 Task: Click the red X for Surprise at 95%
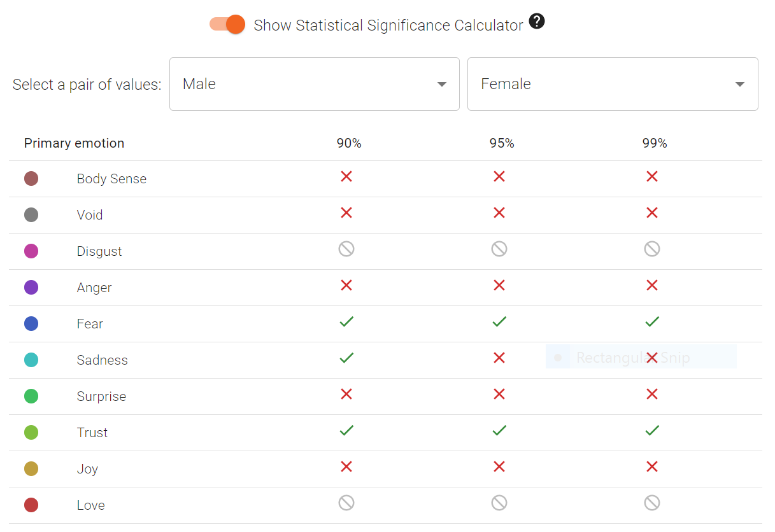(x=499, y=394)
